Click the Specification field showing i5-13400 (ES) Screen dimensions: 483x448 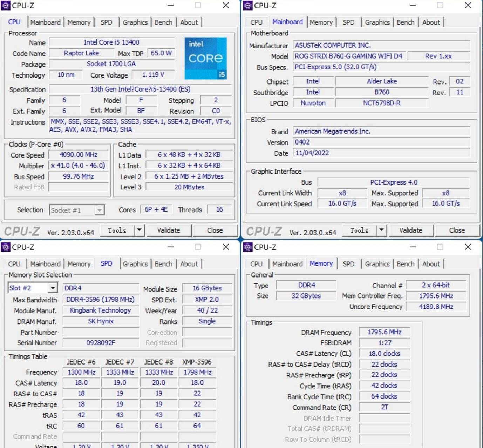pos(140,89)
